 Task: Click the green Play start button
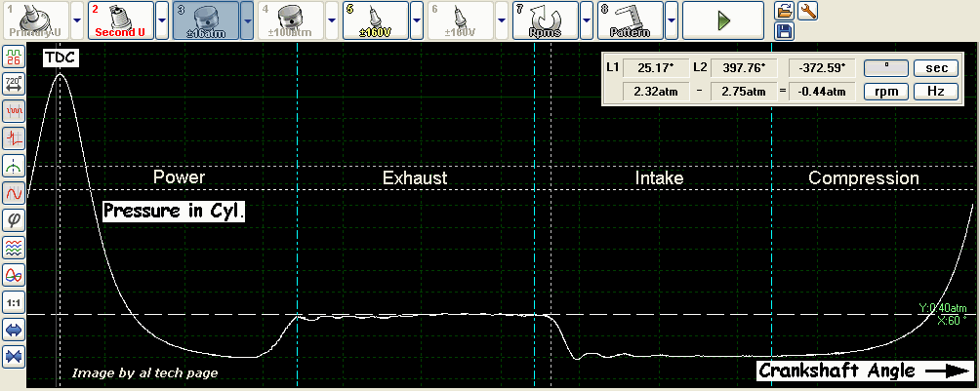point(722,20)
